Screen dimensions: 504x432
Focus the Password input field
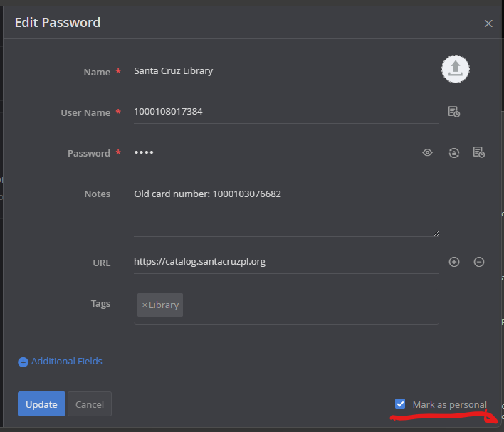[x=271, y=152]
